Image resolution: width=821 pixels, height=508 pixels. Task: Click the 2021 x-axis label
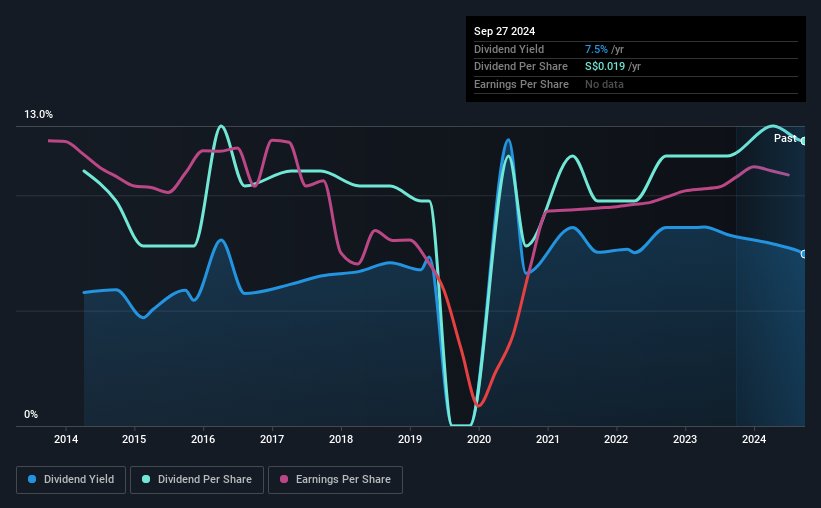click(548, 439)
